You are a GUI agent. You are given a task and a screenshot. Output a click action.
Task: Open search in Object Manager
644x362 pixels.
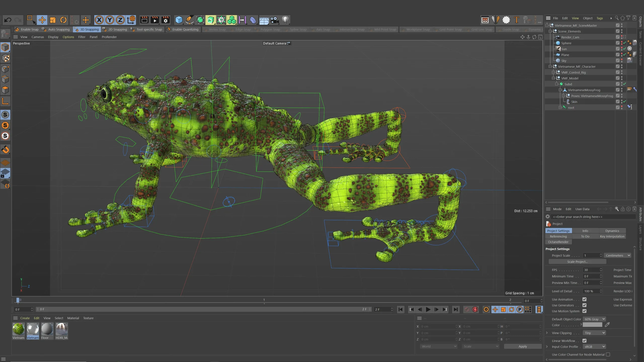tap(617, 18)
